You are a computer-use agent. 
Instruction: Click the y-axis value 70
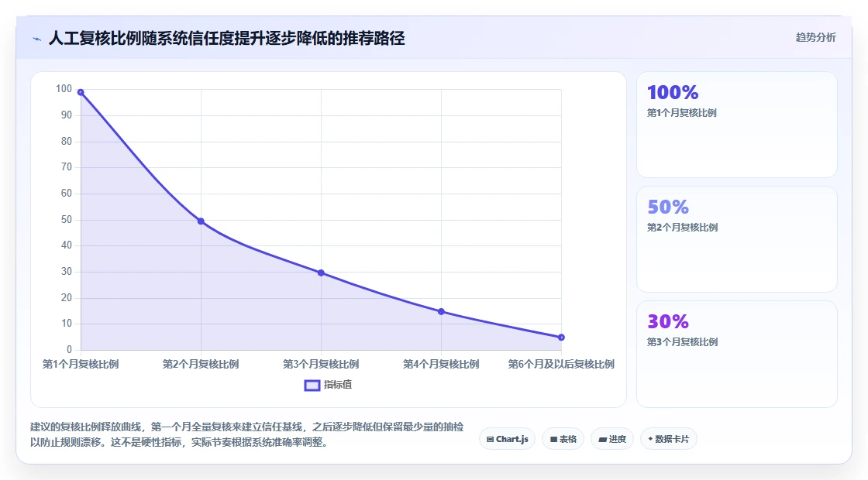point(67,166)
